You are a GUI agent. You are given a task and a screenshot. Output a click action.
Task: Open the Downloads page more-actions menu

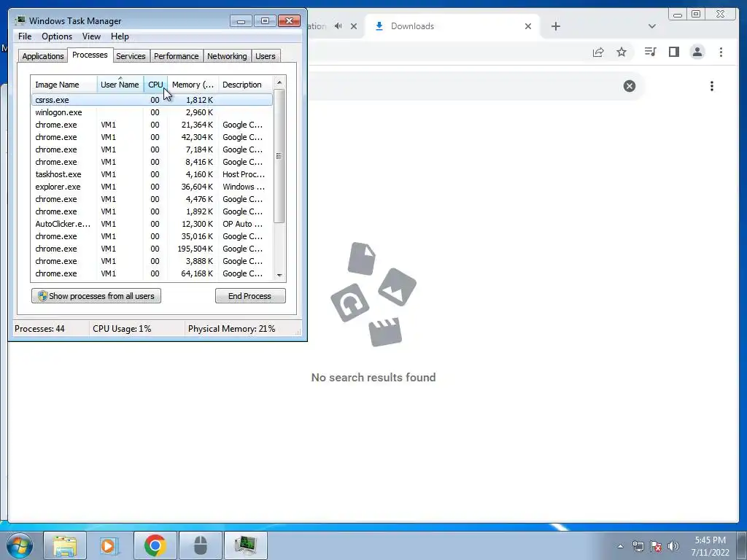(712, 86)
